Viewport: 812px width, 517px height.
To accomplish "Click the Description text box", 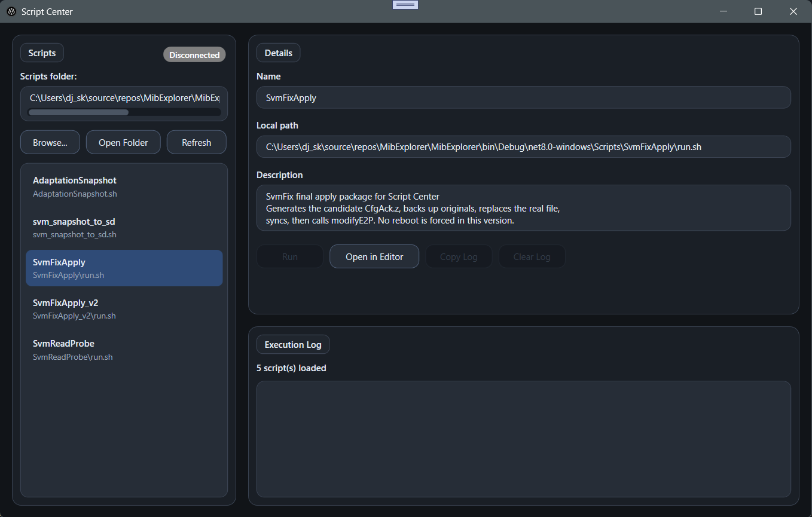I will 523,208.
